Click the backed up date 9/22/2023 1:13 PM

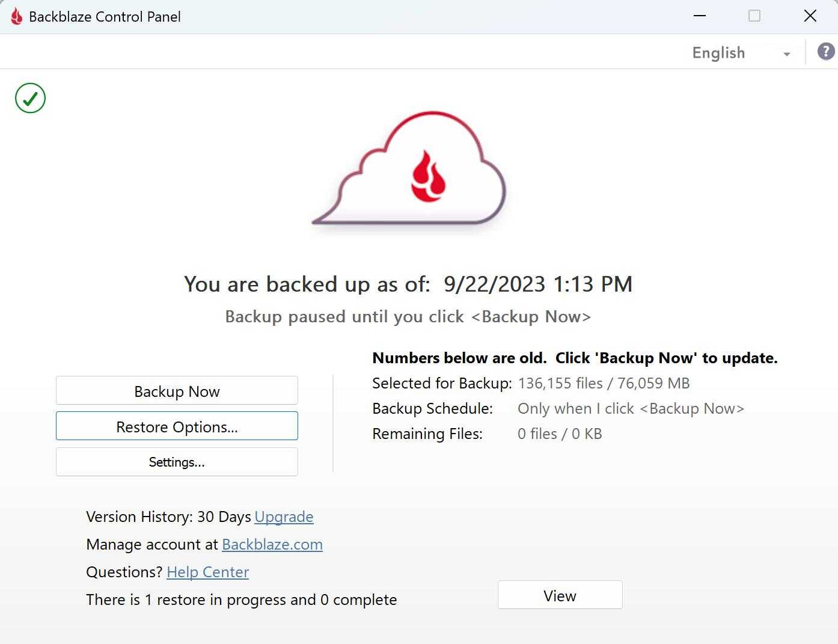click(538, 284)
